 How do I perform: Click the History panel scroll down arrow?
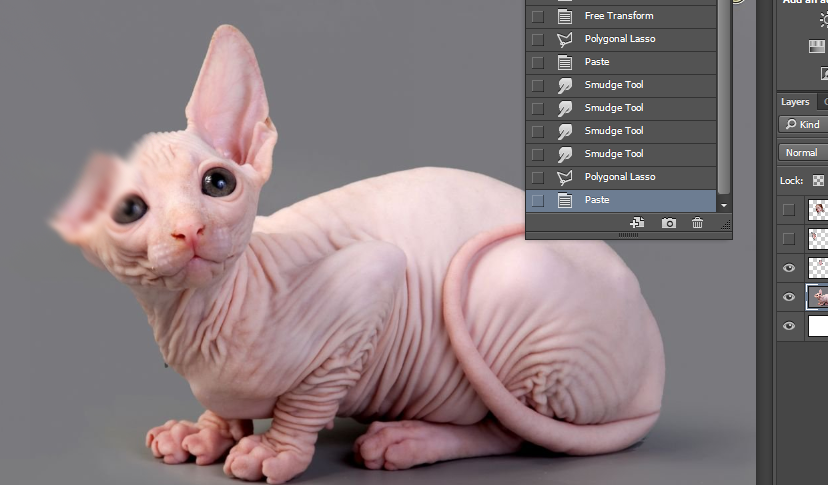(x=724, y=203)
